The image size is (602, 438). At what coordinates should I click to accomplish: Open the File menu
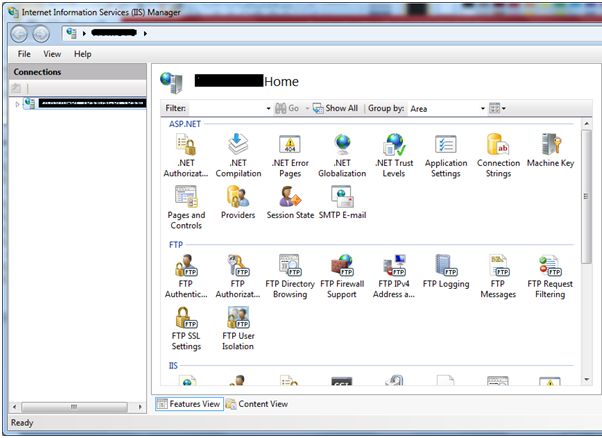click(24, 54)
